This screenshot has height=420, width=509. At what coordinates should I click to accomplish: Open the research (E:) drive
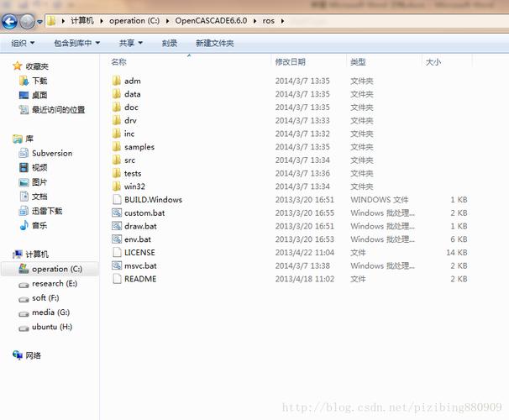click(55, 284)
